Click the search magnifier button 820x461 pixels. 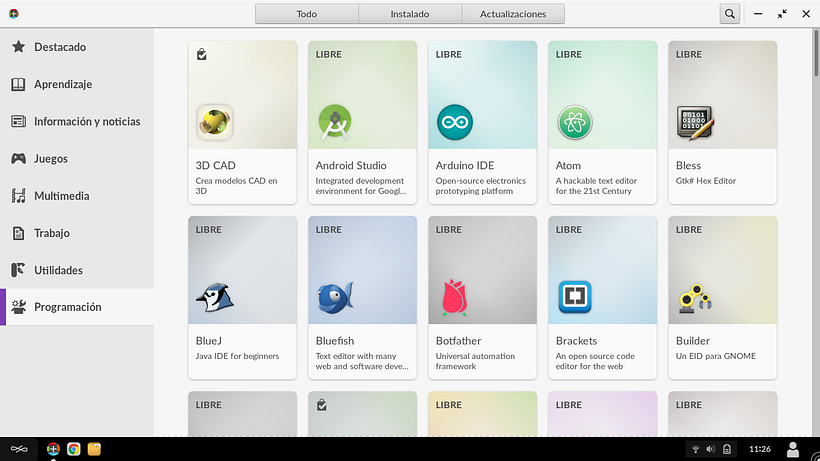point(730,14)
